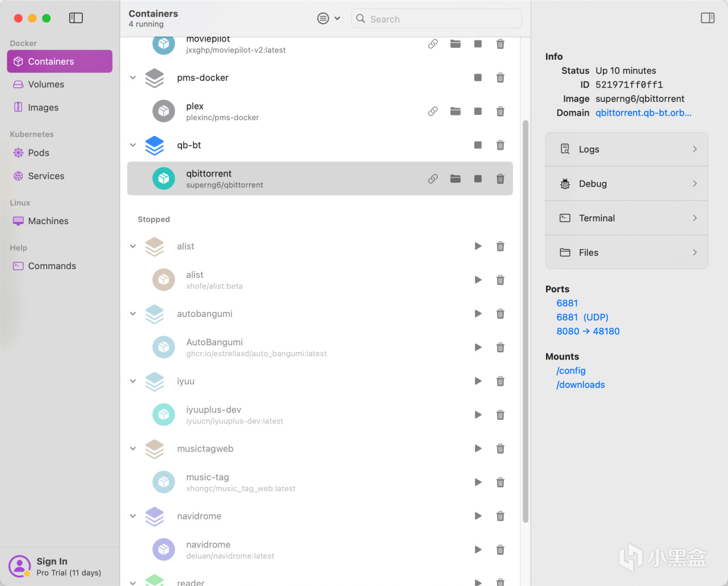The width and height of the screenshot is (728, 586).
Task: Open Kubernetes Services
Action: point(60,176)
